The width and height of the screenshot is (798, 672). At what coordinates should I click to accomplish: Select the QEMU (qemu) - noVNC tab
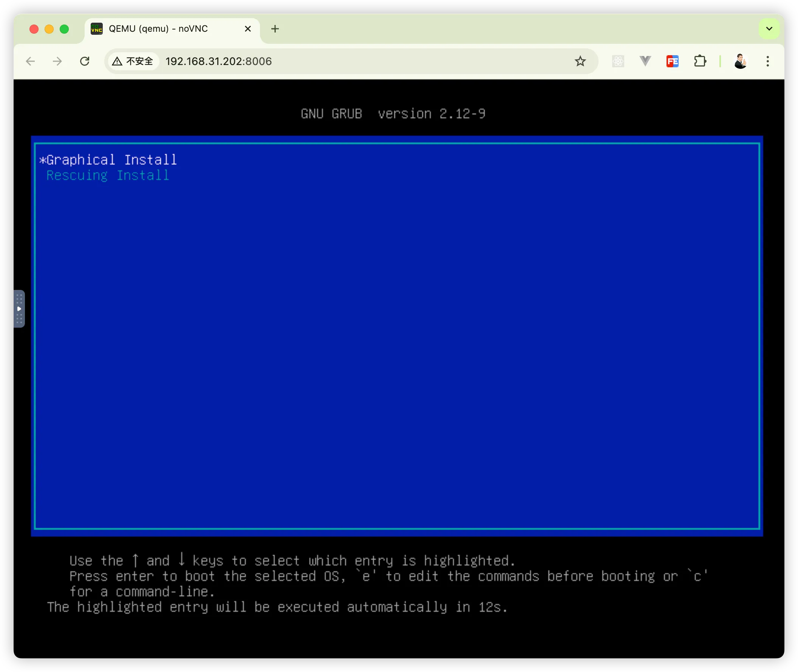[x=172, y=29]
